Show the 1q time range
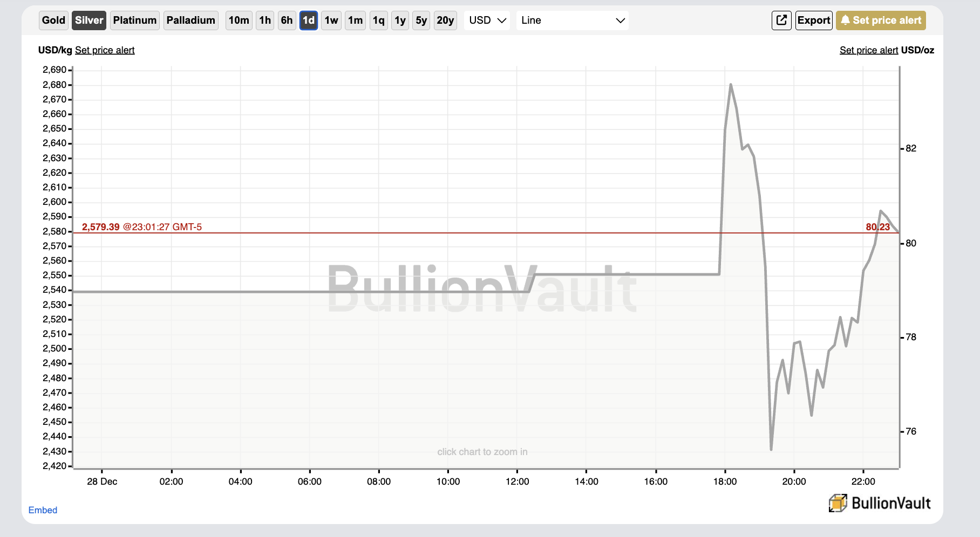This screenshot has height=537, width=980. tap(379, 20)
